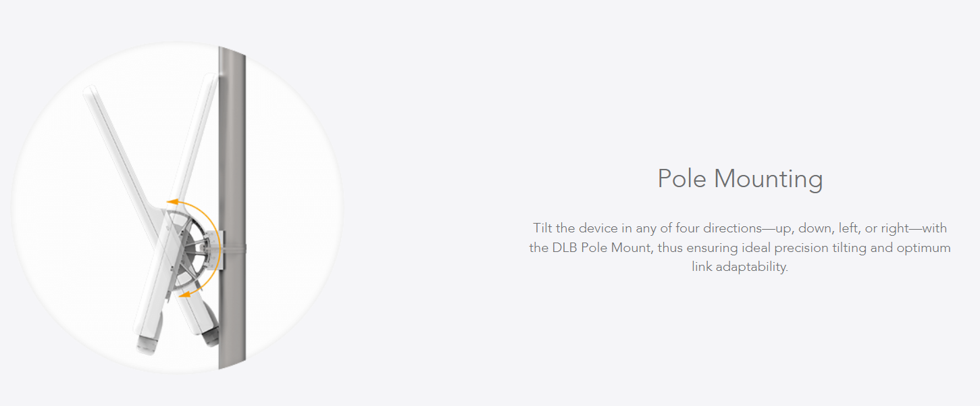Click the phrase "four directions" in the paragraph
The image size is (980, 406).
(x=718, y=228)
